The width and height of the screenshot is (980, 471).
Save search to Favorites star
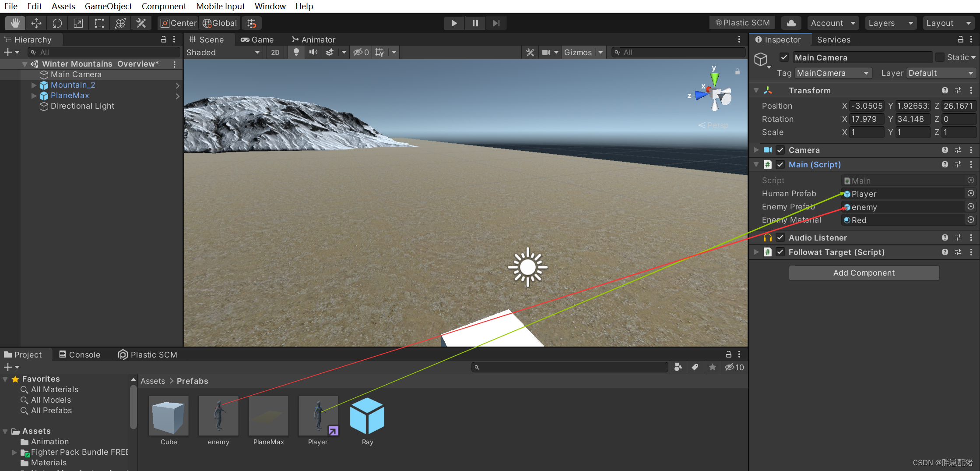click(713, 367)
